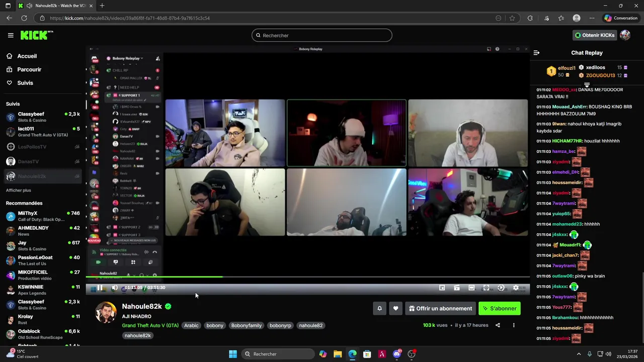The width and height of the screenshot is (644, 362).
Task: Click the chat replay scrollbar
Action: (642, 307)
